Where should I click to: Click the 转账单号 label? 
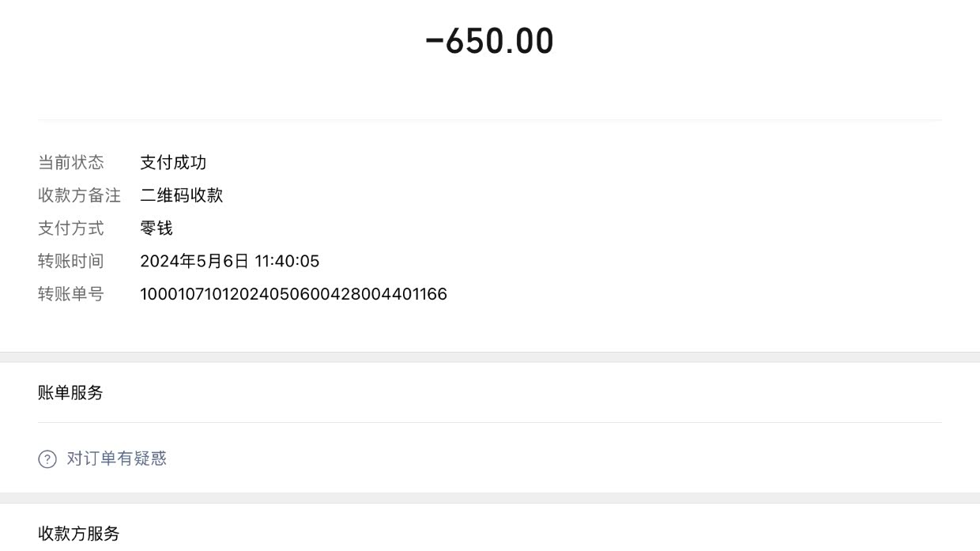coord(70,294)
